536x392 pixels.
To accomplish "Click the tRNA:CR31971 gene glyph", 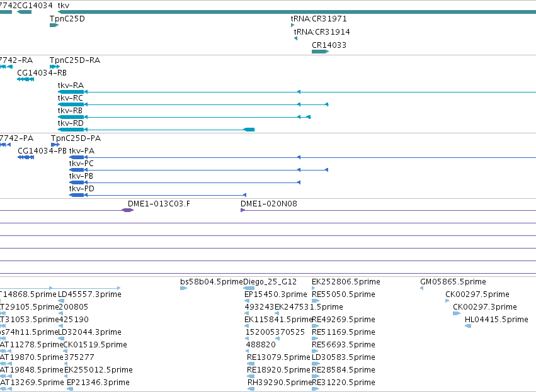I will coord(293,25).
